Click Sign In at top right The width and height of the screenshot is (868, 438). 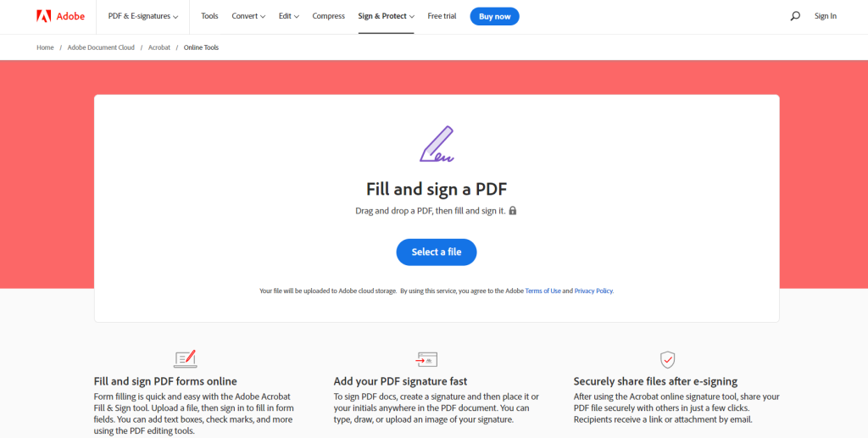tap(826, 16)
